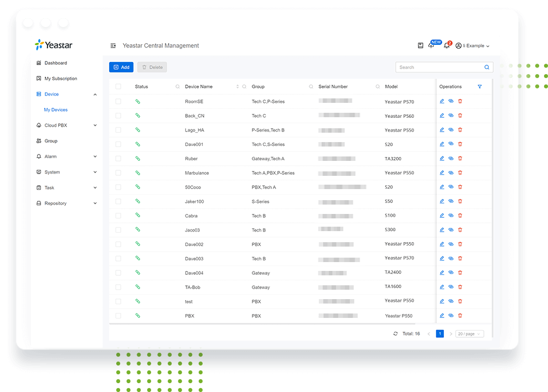The image size is (548, 392).
Task: Sort by Device Name using the sort arrows
Action: point(237,87)
